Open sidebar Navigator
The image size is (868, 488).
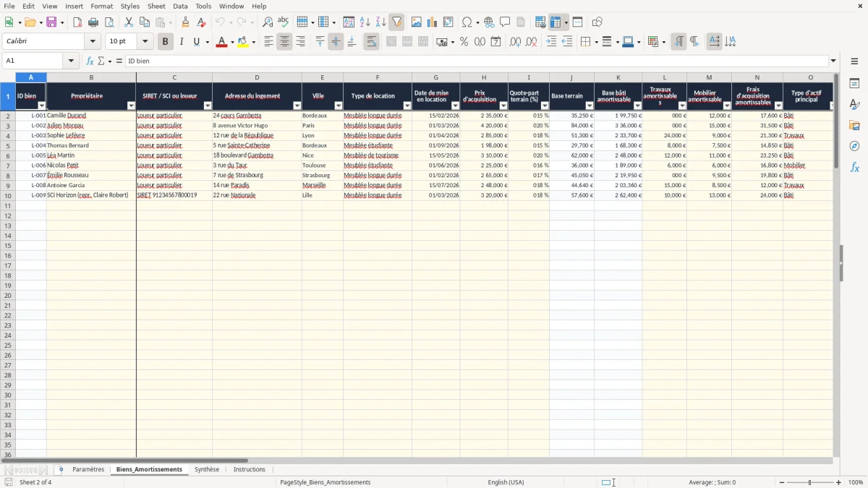coord(854,146)
